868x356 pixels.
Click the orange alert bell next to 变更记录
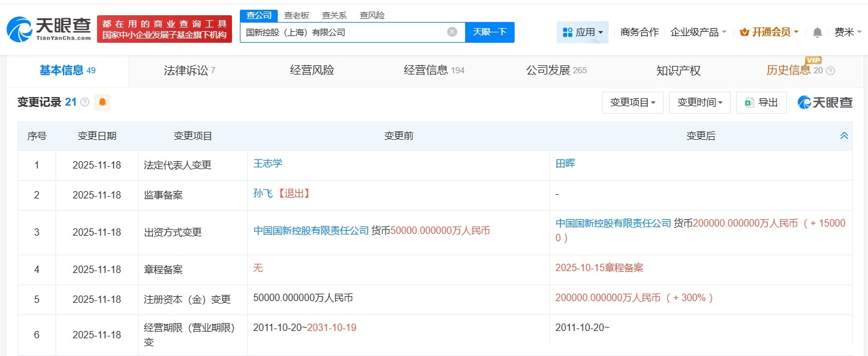click(102, 102)
